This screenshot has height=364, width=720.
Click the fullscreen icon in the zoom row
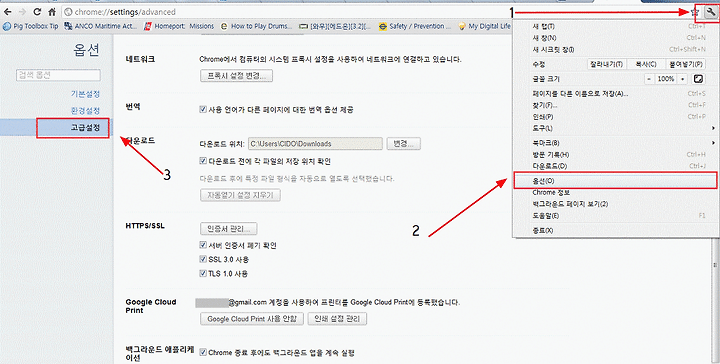point(698,79)
